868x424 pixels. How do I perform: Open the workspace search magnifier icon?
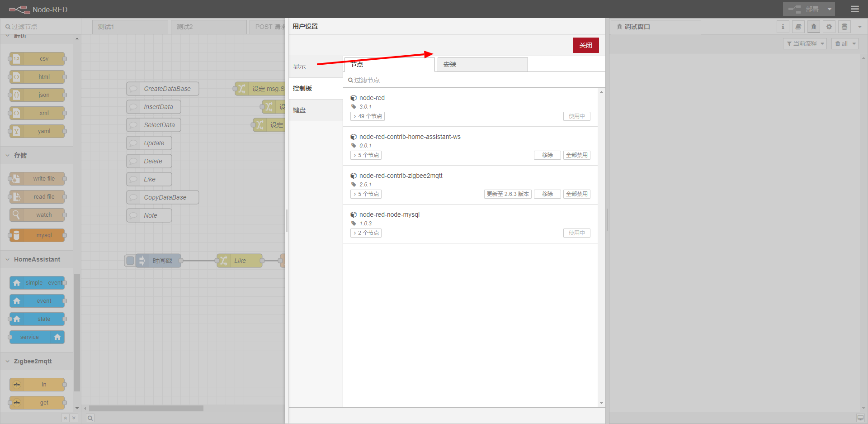90,418
